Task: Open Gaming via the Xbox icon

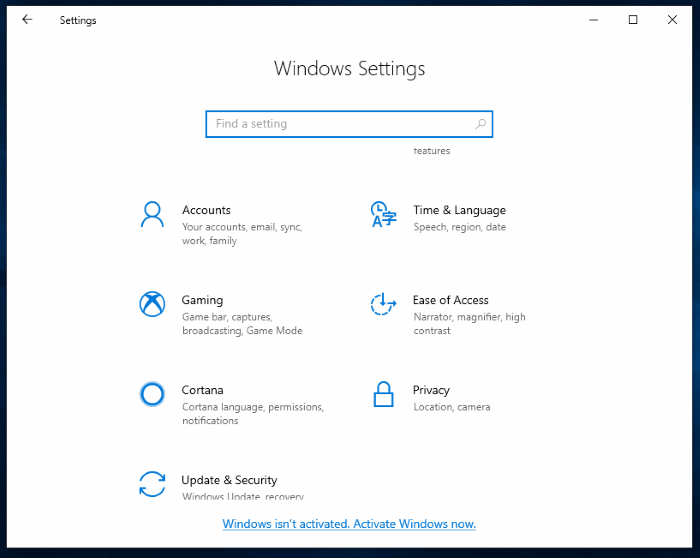Action: (x=152, y=304)
